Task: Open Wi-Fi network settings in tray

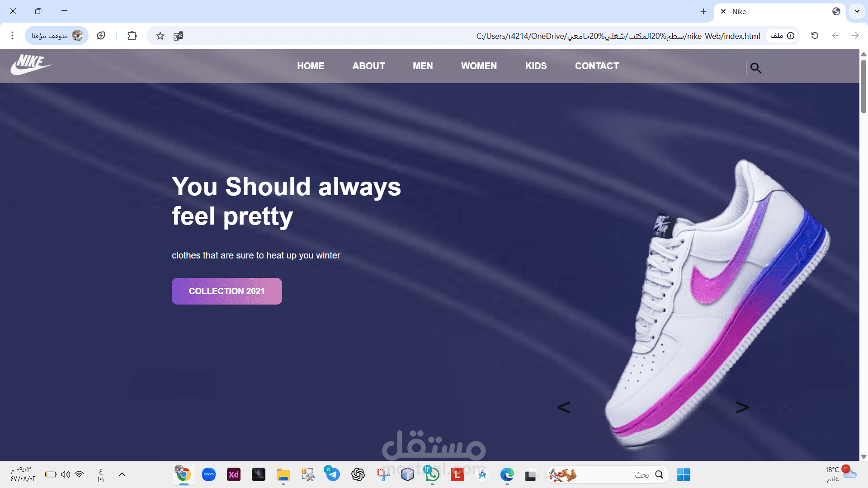Action: pyautogui.click(x=80, y=474)
